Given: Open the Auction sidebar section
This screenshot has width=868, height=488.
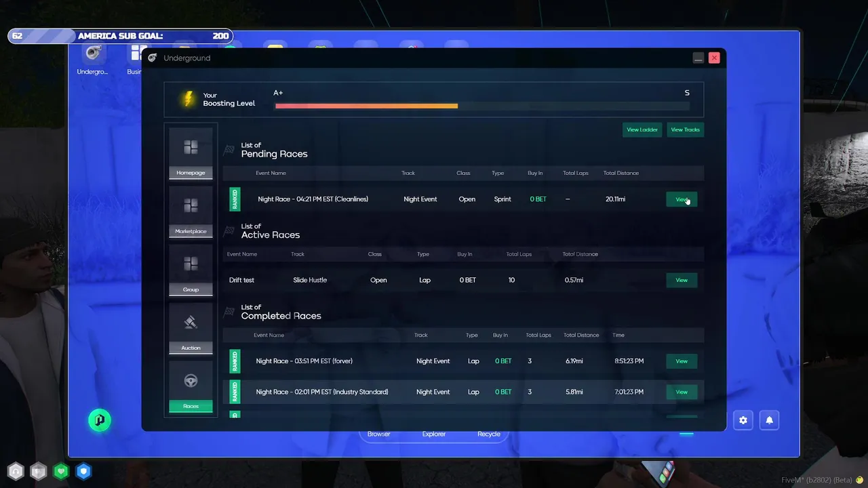Looking at the screenshot, I should 191,329.
